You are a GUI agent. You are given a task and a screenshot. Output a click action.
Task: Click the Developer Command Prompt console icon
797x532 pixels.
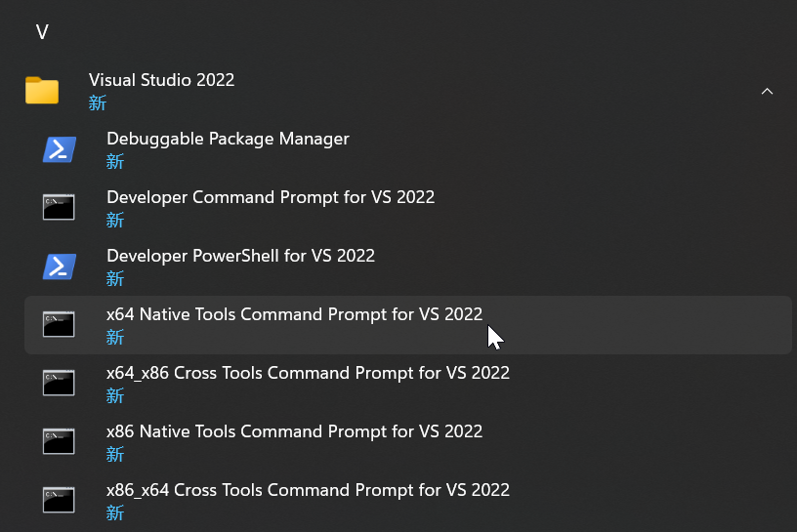click(x=59, y=207)
